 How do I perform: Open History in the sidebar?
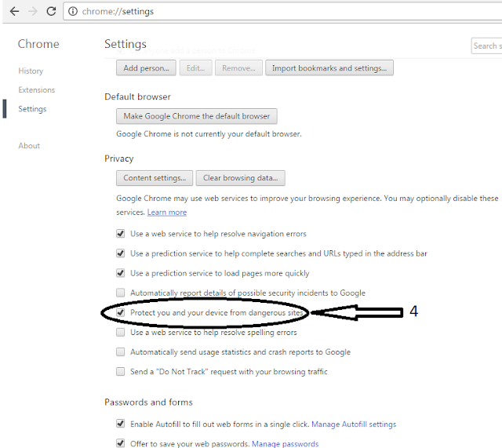click(x=31, y=71)
